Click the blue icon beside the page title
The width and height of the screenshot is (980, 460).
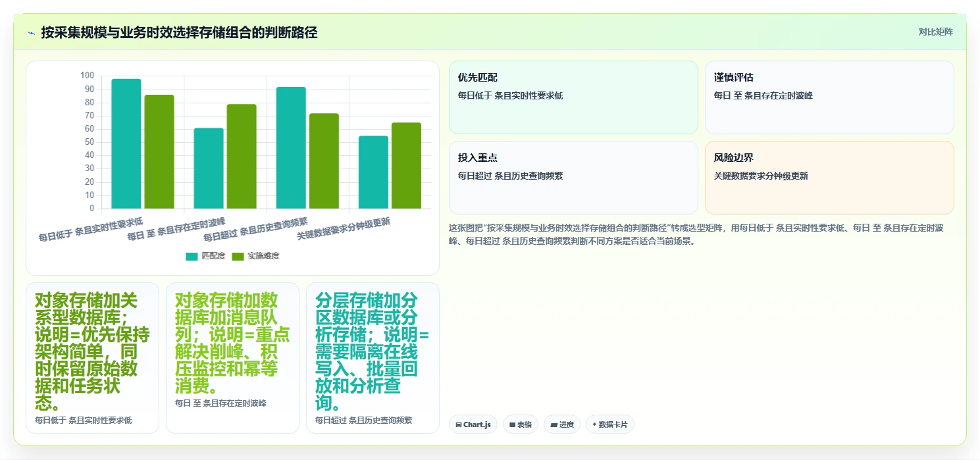click(31, 32)
